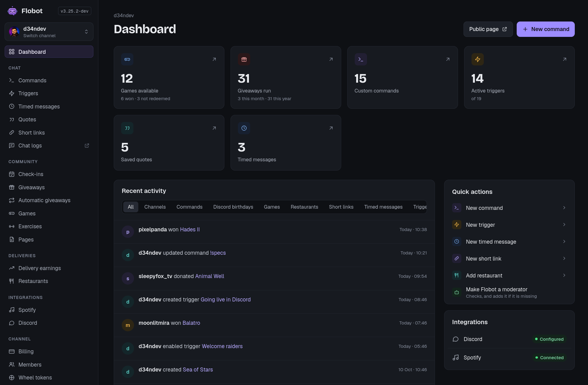Click chevron beside New trigger quick action
The image size is (588, 385).
pyautogui.click(x=564, y=225)
